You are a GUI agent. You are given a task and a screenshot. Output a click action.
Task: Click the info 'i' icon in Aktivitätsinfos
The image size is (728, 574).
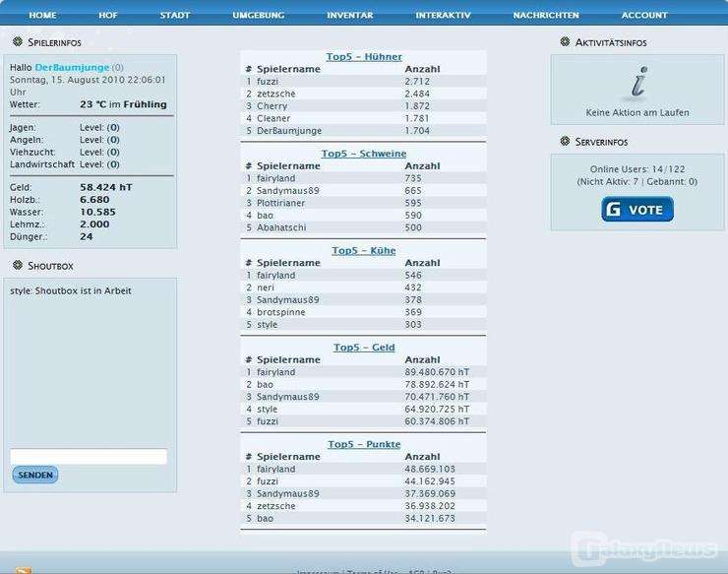coord(637,84)
